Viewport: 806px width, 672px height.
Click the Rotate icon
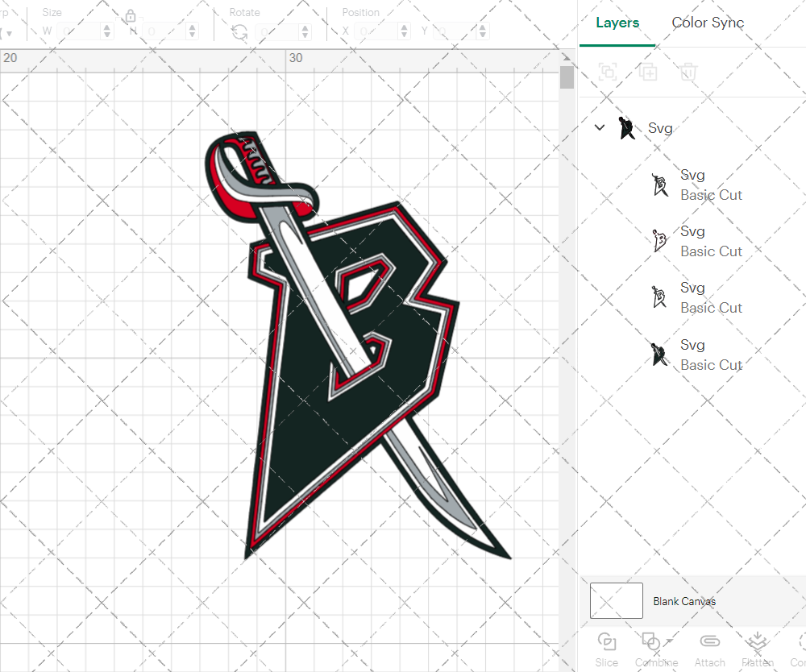[x=239, y=32]
